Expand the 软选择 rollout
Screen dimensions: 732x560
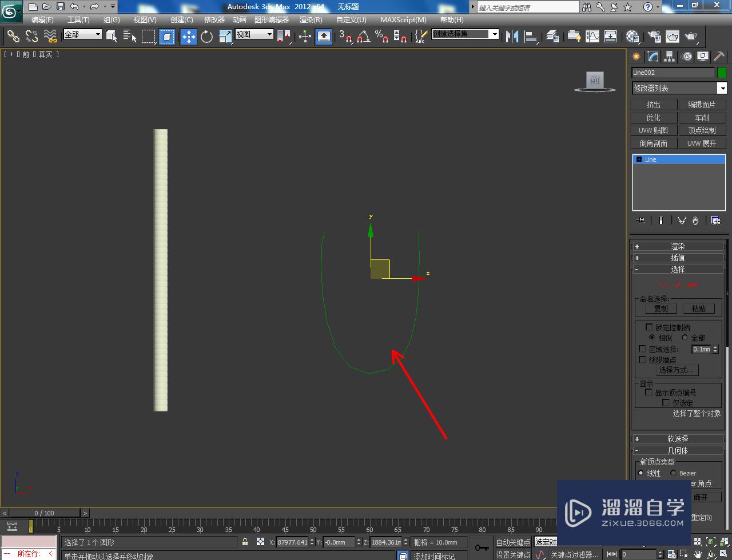(x=678, y=439)
